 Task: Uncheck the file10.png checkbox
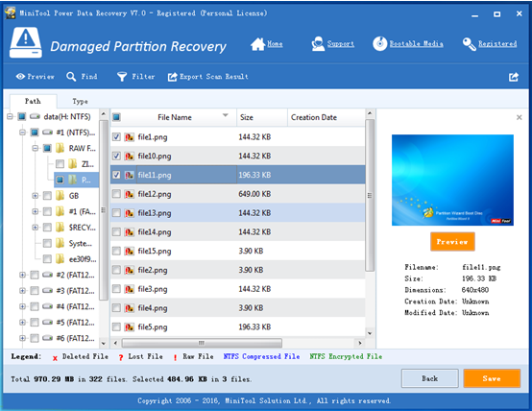pos(116,157)
